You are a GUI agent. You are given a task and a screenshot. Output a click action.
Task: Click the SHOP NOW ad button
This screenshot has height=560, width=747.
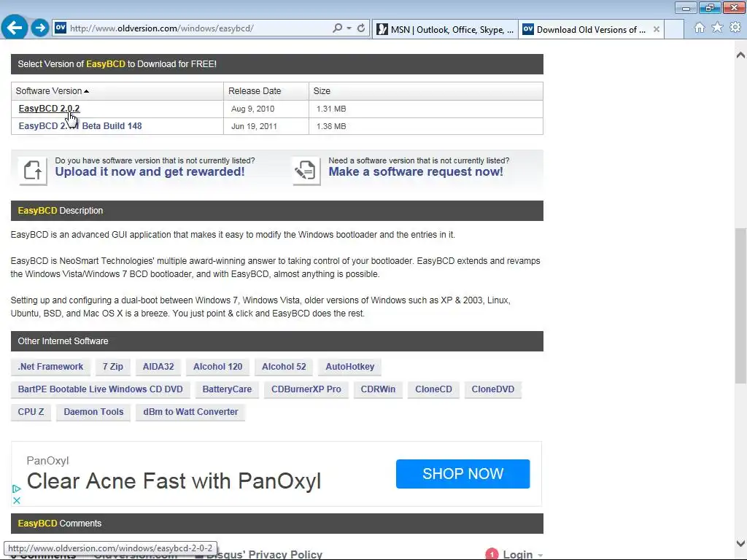click(462, 474)
